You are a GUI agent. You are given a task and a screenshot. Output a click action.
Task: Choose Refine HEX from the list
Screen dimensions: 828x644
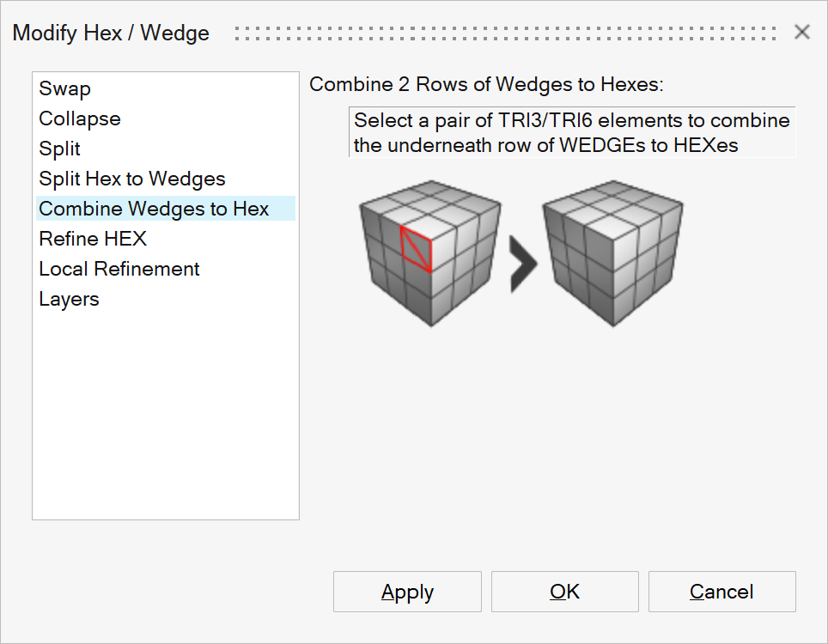[x=93, y=240]
